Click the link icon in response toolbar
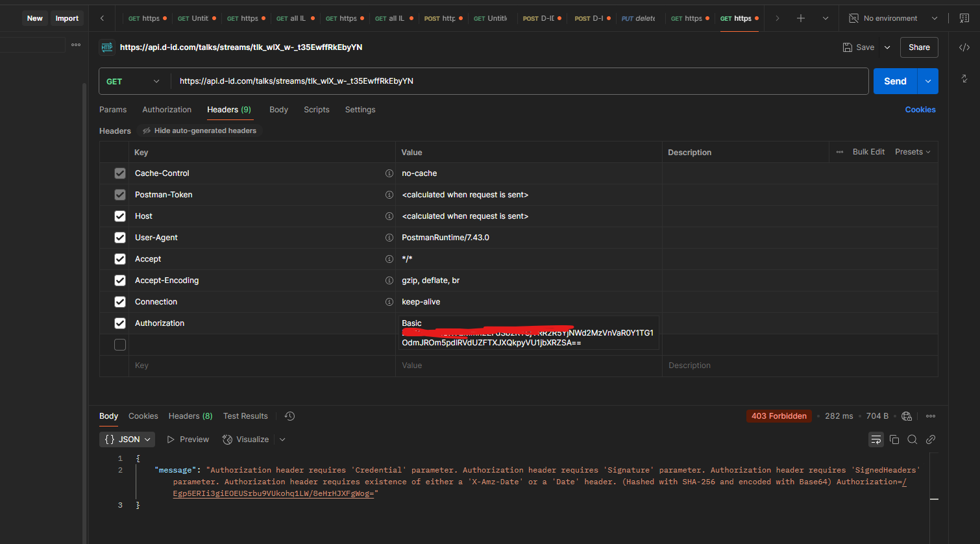Screen dimensions: 980x544 coord(931,439)
